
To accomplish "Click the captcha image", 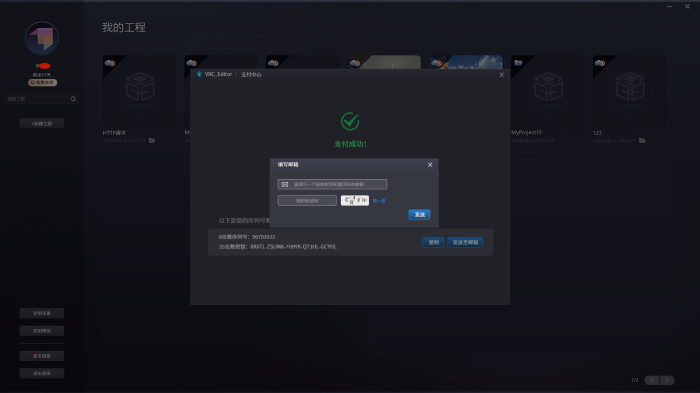I will (x=355, y=201).
